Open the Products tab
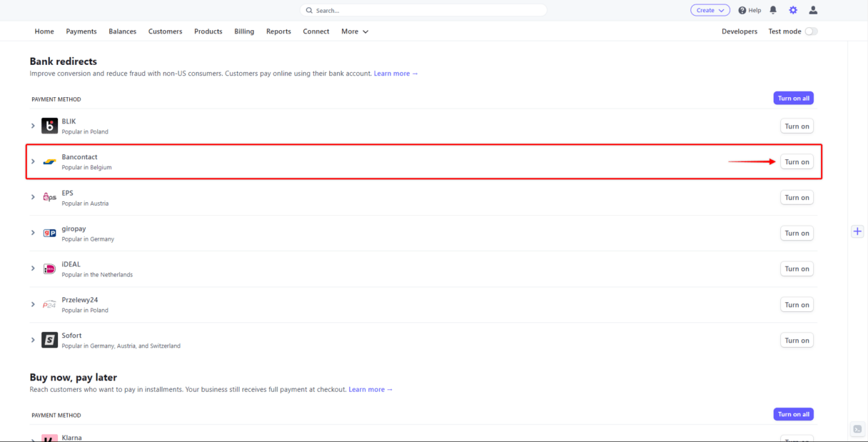 pos(208,31)
